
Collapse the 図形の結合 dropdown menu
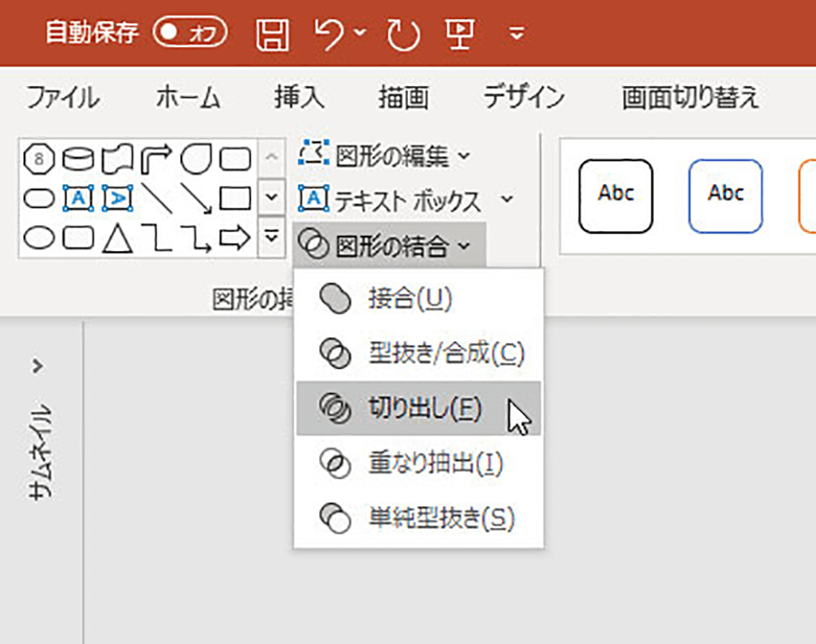[x=389, y=245]
